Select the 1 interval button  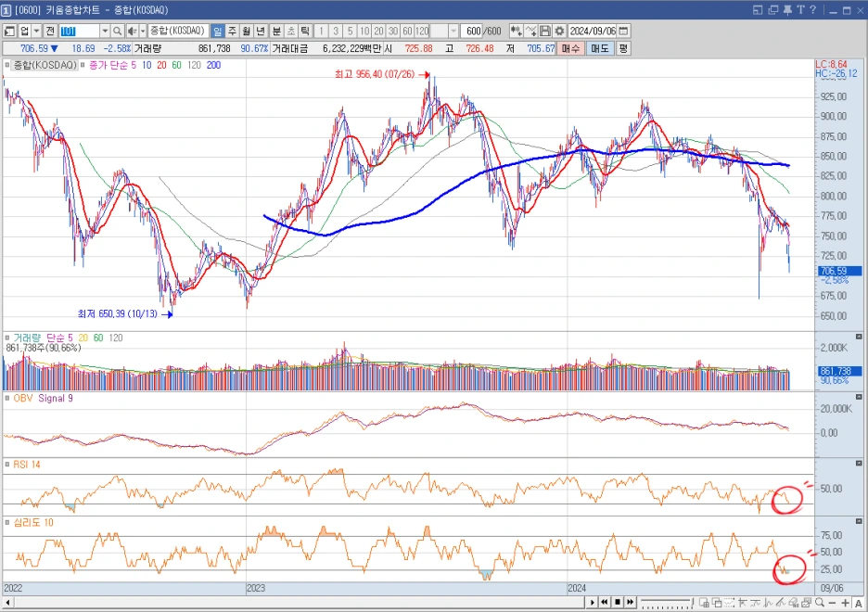[x=321, y=31]
